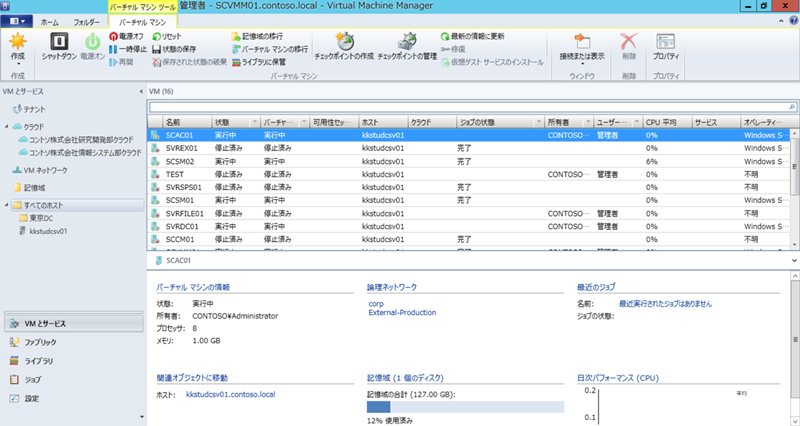800x426 pixels.
Task: Click チェックポイントの作成 (Create Checkpoint) icon
Action: [344, 41]
